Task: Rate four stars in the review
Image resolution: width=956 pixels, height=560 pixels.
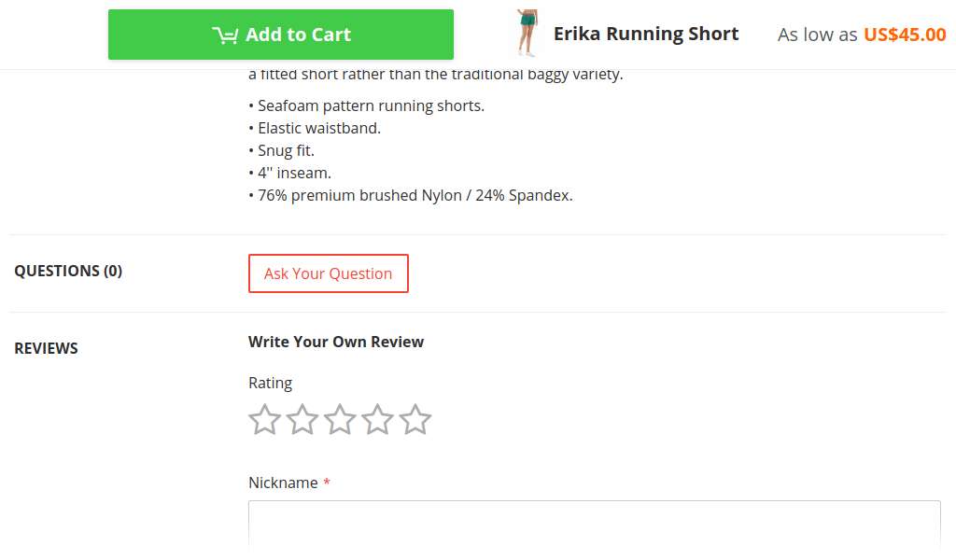Action: (x=377, y=419)
